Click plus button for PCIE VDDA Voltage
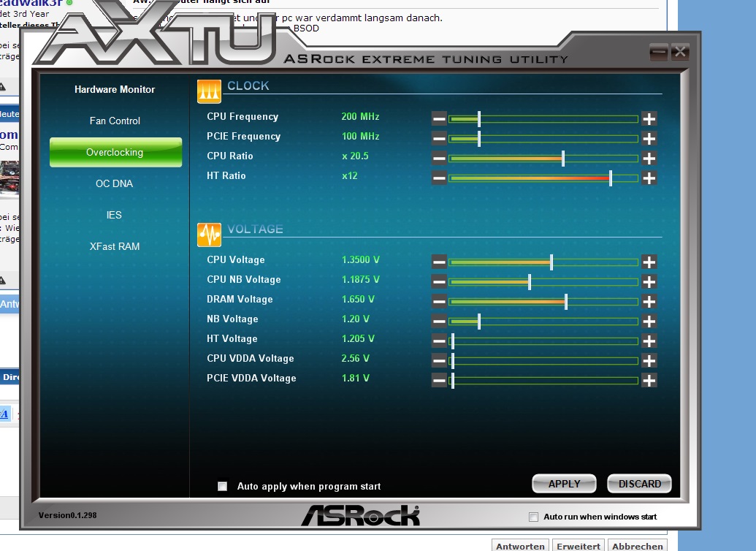Screen dimensions: 756x551 649,381
